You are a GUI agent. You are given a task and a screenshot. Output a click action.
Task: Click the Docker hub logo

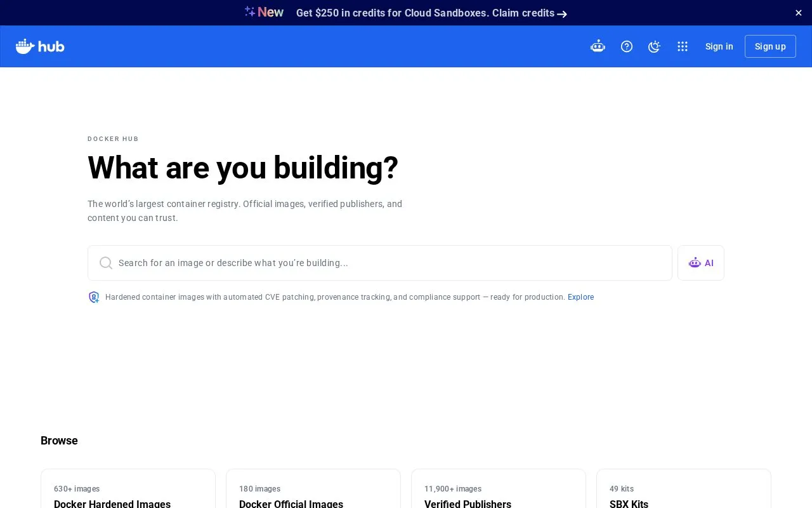(x=40, y=46)
